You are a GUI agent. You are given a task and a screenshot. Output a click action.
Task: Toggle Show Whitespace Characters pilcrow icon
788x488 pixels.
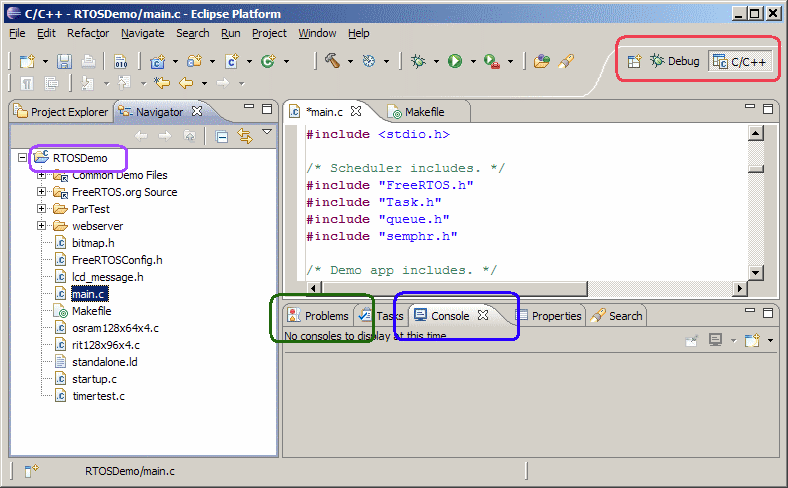coord(27,83)
